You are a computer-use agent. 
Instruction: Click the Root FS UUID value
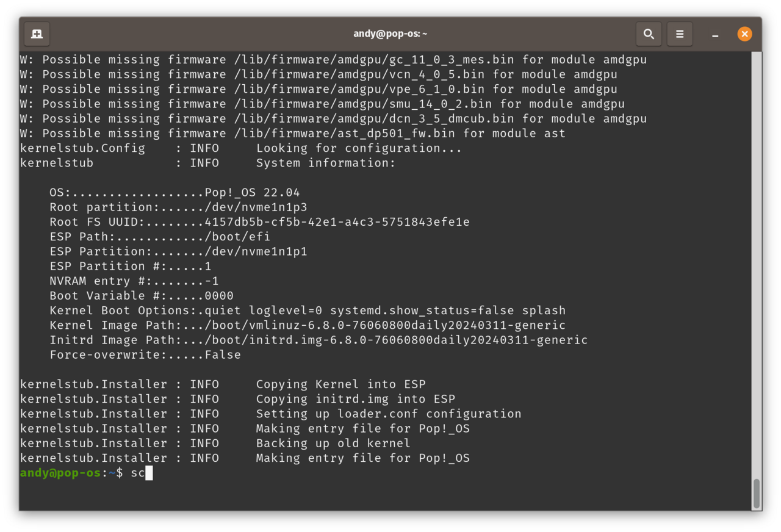click(337, 222)
